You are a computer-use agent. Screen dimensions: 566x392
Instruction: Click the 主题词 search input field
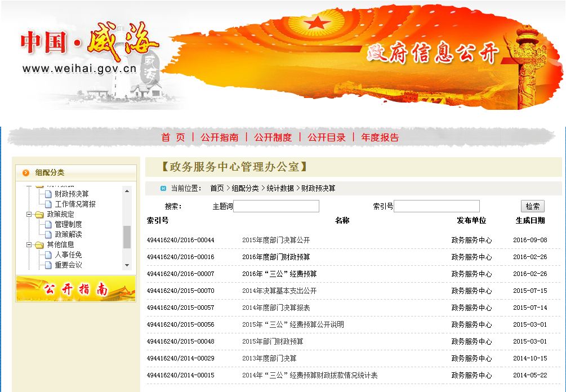point(276,207)
